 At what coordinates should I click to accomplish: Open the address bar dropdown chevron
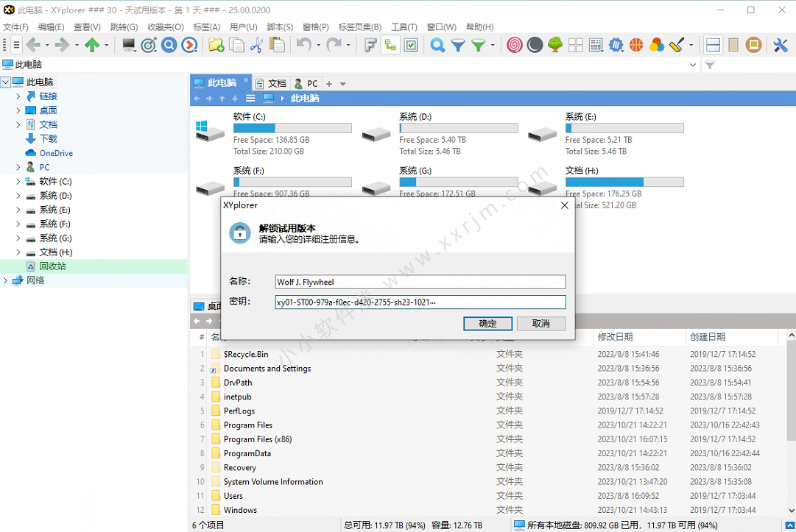693,65
